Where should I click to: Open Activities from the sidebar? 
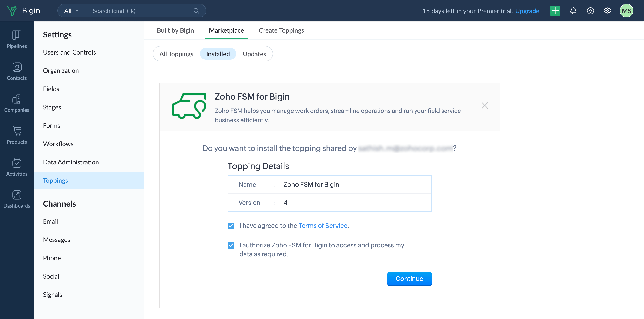[x=17, y=167]
